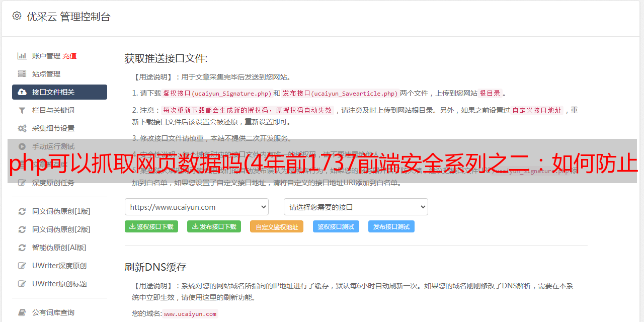Screen dimensions: 644x322
Task: Click the 获取推送接口文件 heading
Action: [x=166, y=58]
